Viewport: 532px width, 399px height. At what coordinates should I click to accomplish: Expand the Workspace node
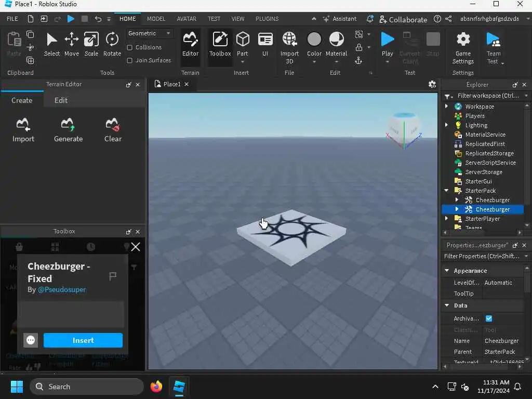[446, 106]
